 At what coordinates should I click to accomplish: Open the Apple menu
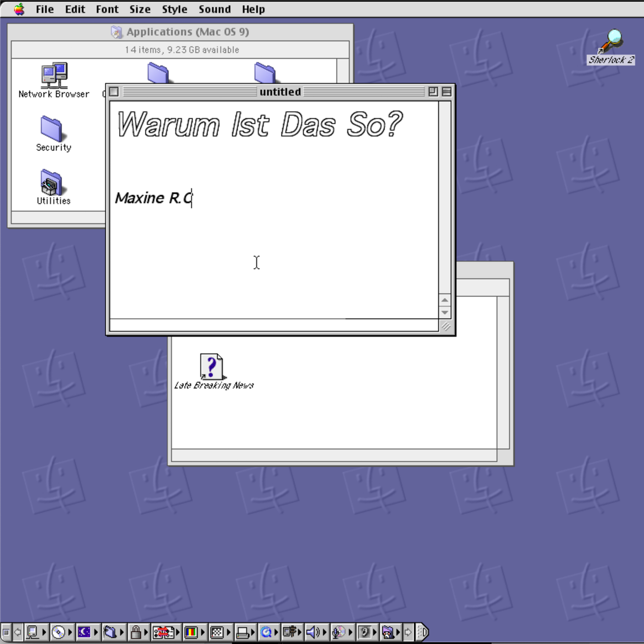pyautogui.click(x=19, y=9)
